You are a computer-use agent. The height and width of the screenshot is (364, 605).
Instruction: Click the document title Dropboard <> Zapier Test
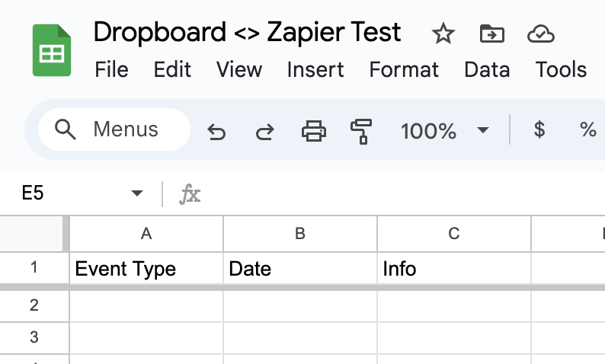247,32
